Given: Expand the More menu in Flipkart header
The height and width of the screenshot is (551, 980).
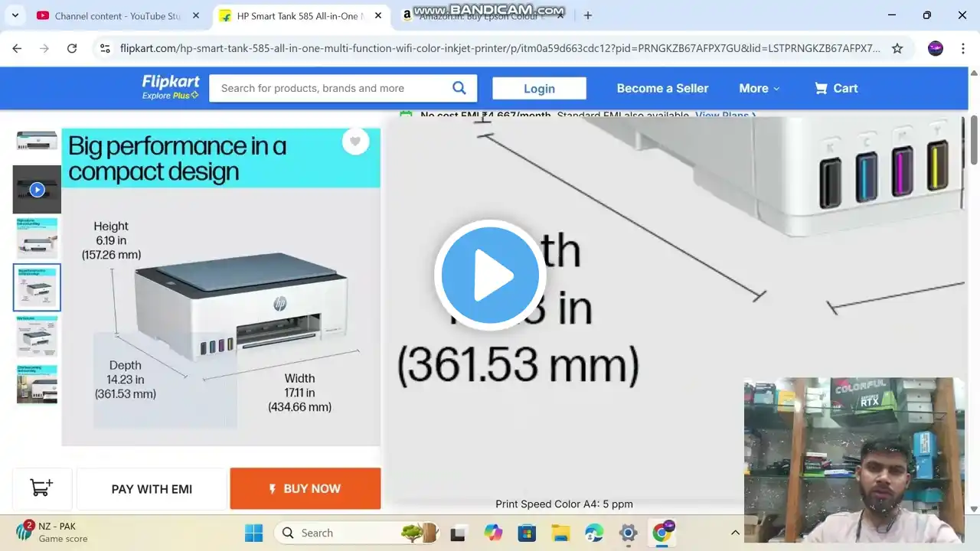Looking at the screenshot, I should [x=759, y=88].
